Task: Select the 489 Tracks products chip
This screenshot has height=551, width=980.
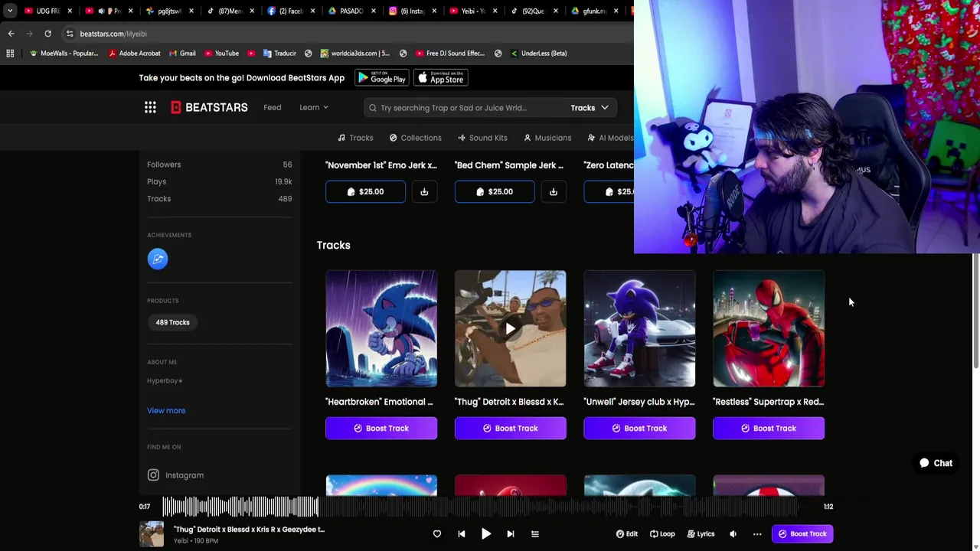Action: coord(173,322)
